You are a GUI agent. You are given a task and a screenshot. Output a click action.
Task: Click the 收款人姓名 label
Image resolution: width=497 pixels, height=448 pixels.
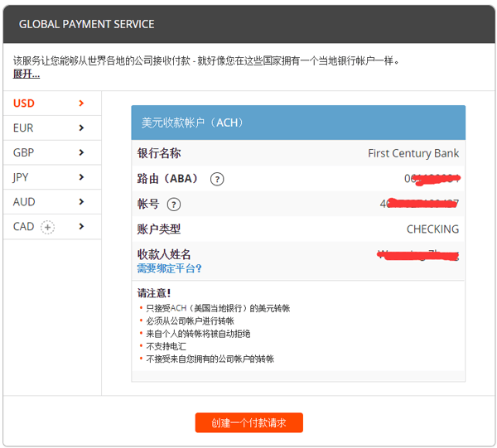pyautogui.click(x=164, y=254)
